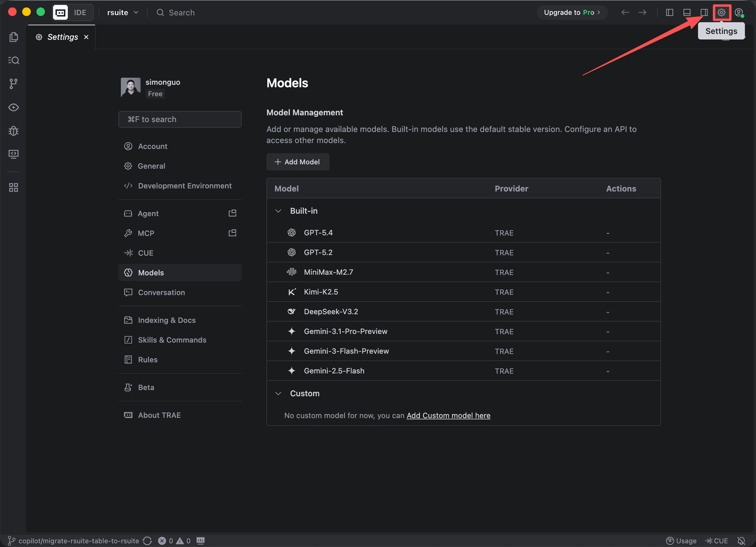Open General settings section

pos(180,166)
